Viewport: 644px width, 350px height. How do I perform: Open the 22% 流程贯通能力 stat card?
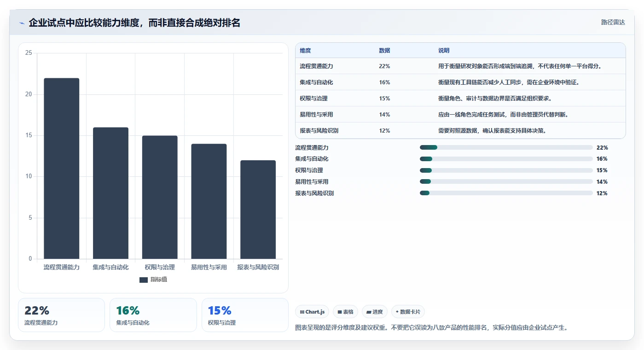click(62, 315)
